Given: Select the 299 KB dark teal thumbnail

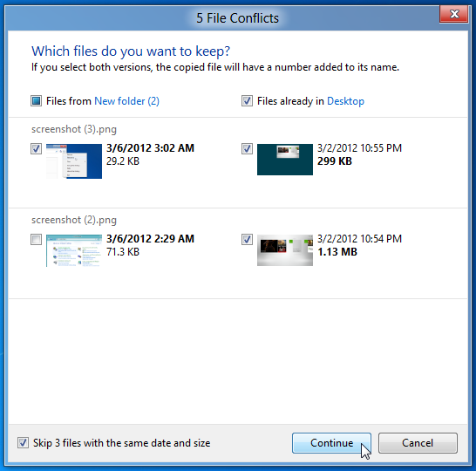Looking at the screenshot, I should pos(285,160).
